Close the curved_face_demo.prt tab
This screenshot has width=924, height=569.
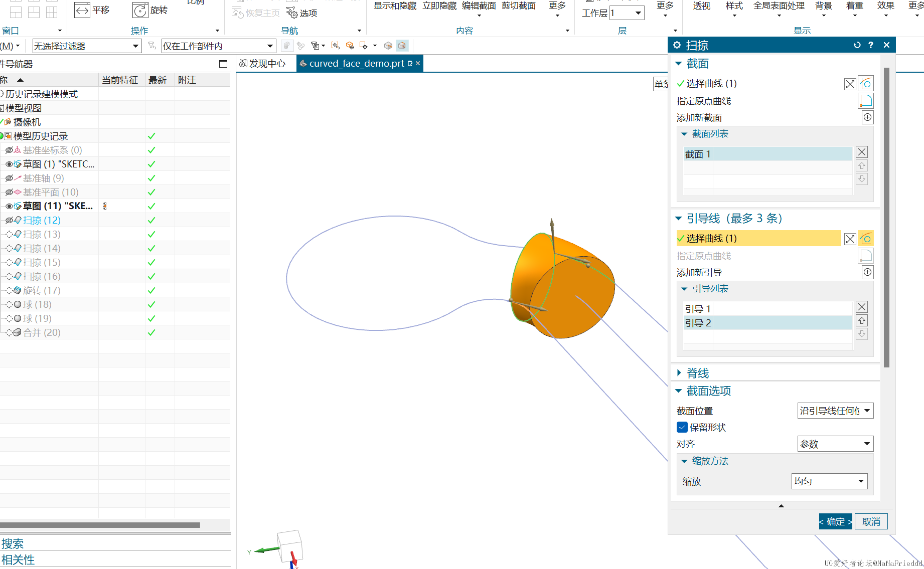point(418,63)
